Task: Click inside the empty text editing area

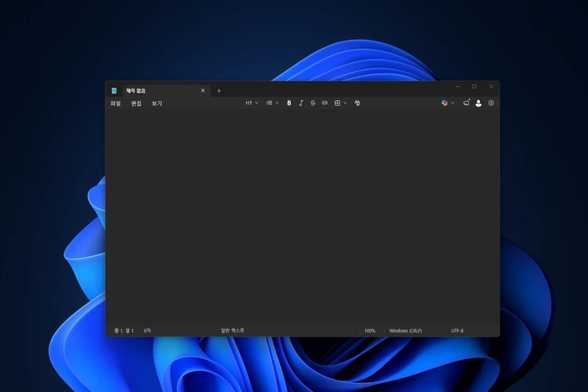Action: 301,217
